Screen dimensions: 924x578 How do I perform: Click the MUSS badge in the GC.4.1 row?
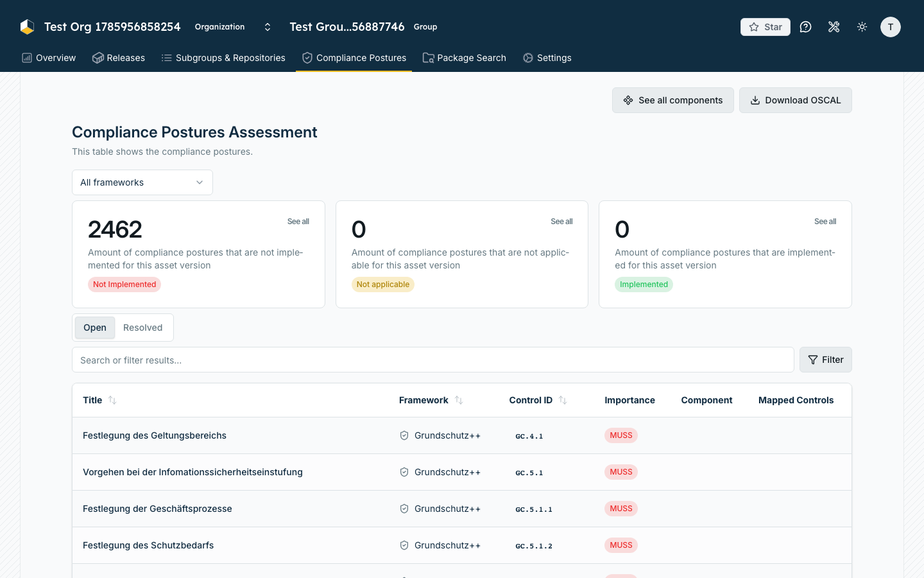pos(621,435)
